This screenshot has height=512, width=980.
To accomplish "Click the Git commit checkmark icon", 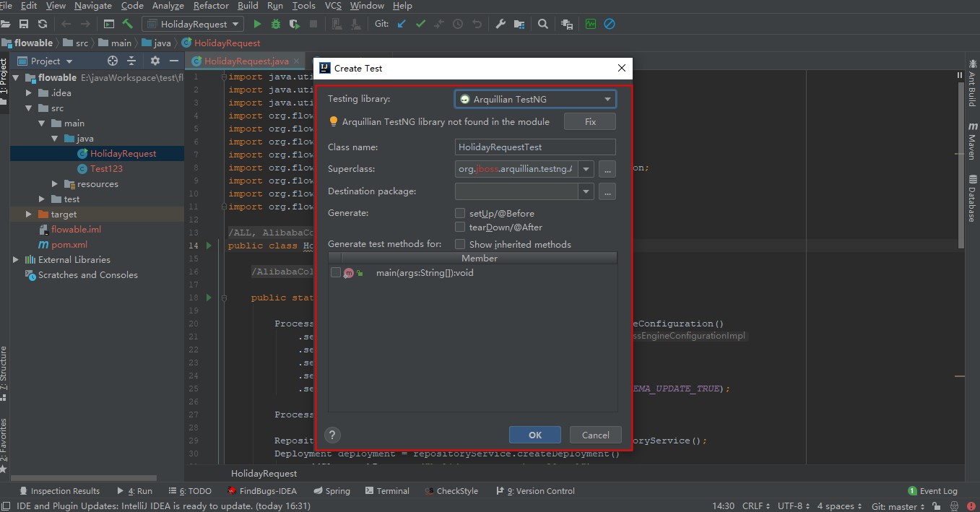I will point(420,24).
